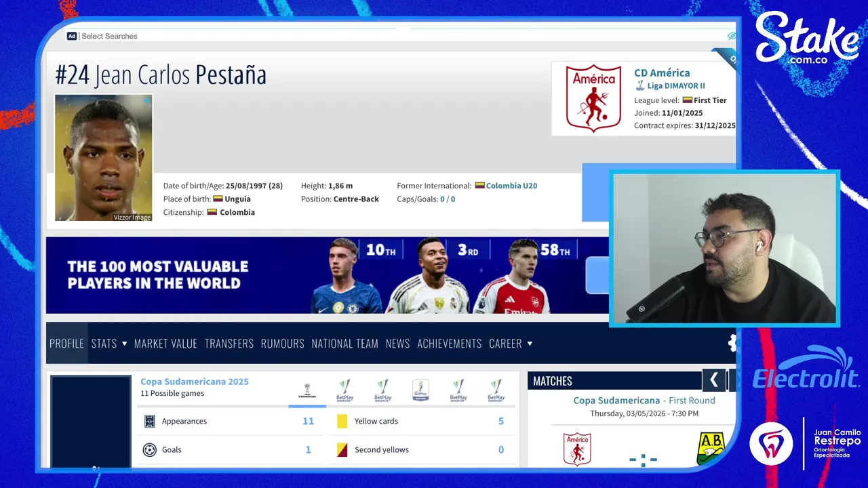Screen dimensions: 868x488
Task: Click the Date of birth 25/08/1997 value
Action: (254, 186)
